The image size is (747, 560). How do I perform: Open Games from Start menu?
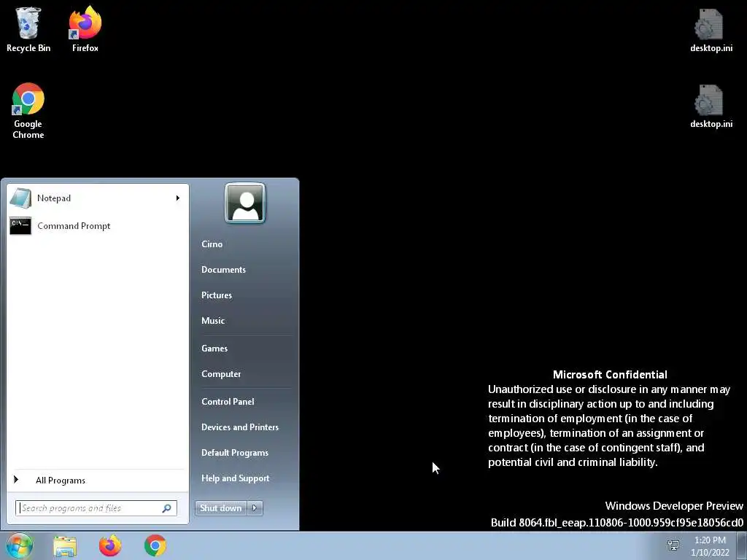[214, 348]
